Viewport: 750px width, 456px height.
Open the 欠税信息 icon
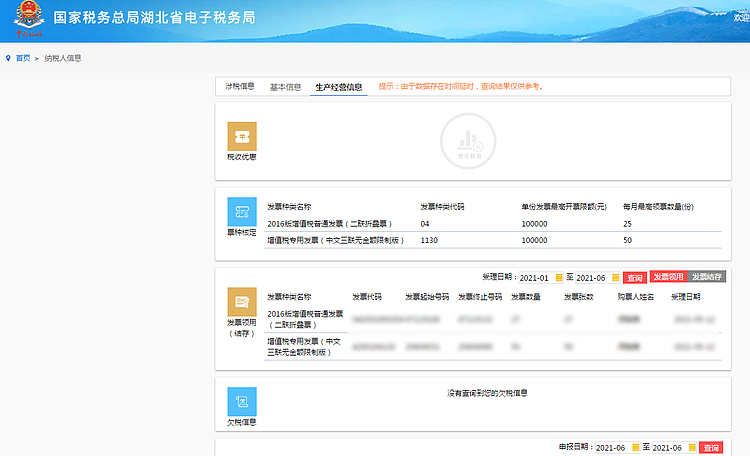coord(242,401)
